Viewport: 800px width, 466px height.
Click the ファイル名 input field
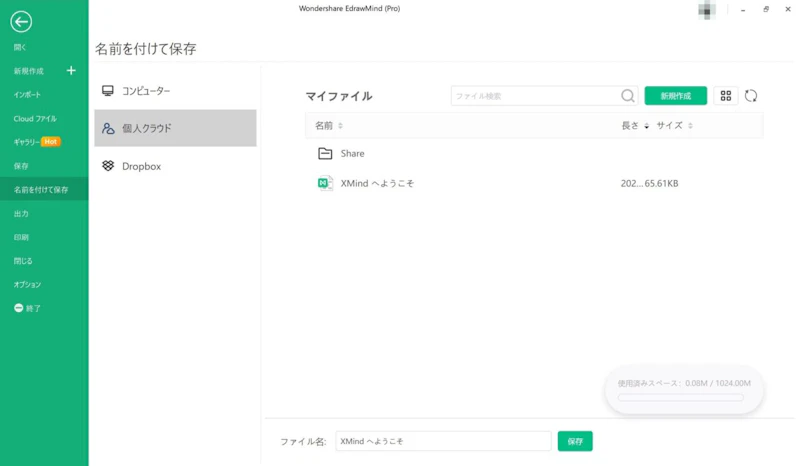point(443,441)
